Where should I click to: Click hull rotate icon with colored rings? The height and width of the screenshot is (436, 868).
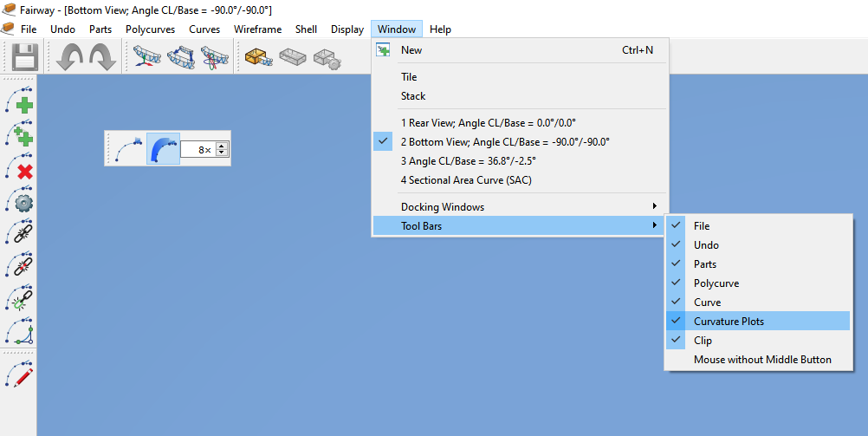tap(215, 57)
